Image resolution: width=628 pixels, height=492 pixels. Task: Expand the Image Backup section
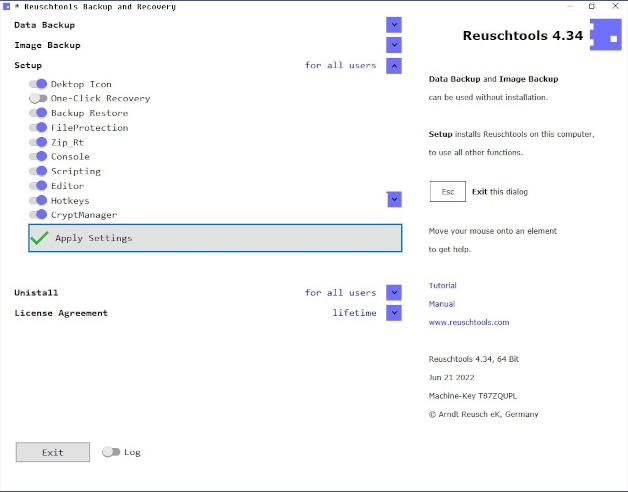[x=394, y=45]
